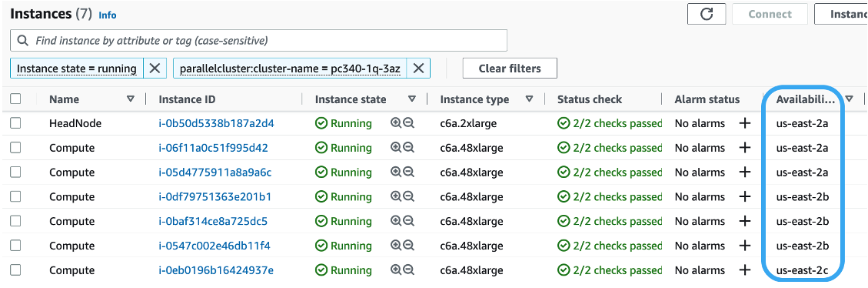Click the us-east-2c availability zone cell
The width and height of the screenshot is (868, 288).
click(x=802, y=270)
